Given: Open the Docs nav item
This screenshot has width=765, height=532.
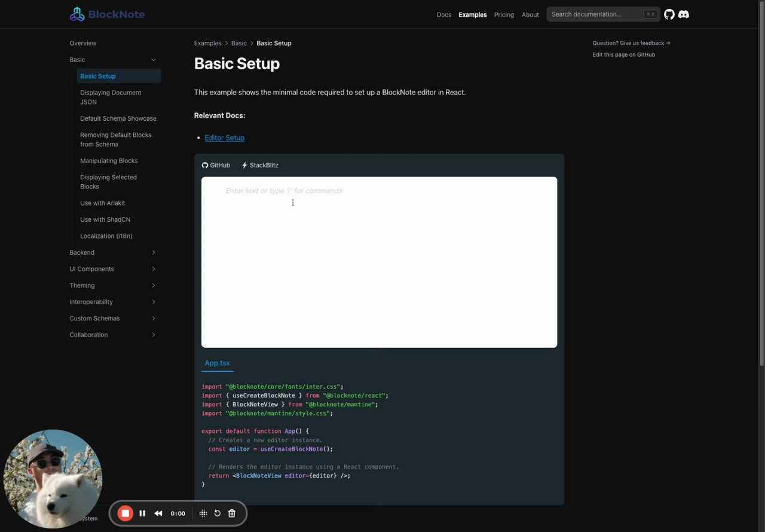Looking at the screenshot, I should click(x=444, y=14).
